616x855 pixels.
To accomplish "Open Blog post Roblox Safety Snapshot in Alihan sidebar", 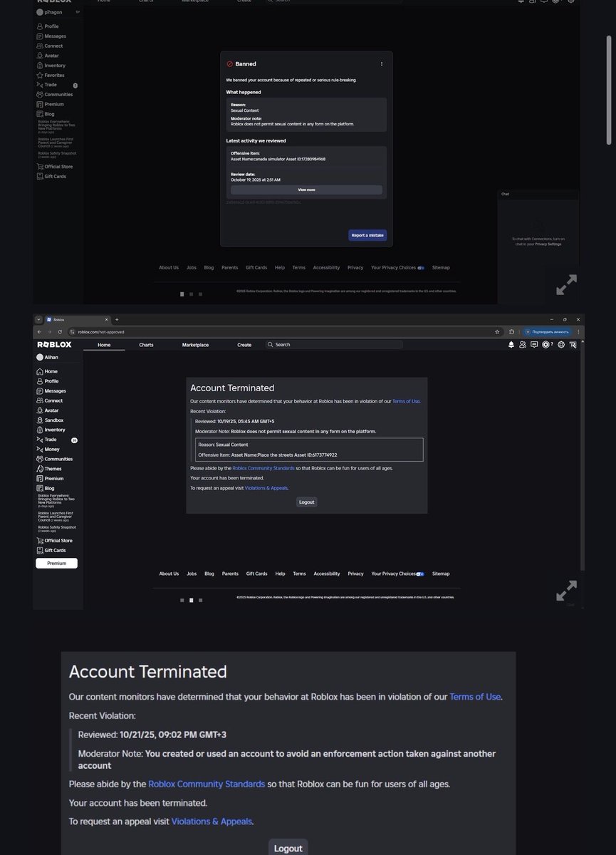I will pos(58,529).
